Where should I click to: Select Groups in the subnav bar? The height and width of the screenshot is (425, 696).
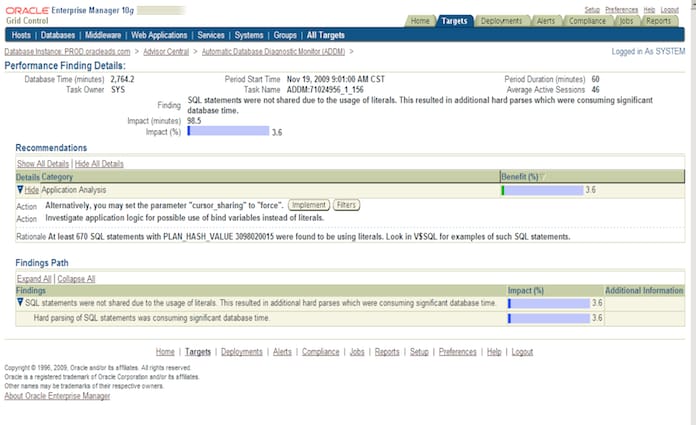pyautogui.click(x=285, y=35)
